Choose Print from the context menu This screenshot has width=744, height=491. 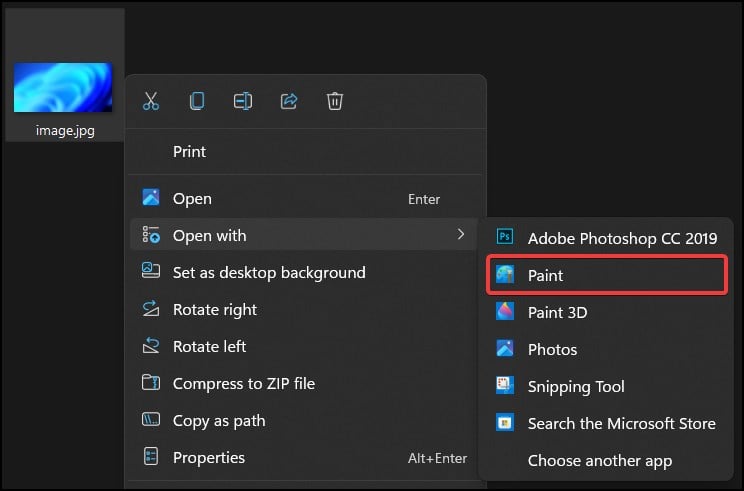[189, 152]
